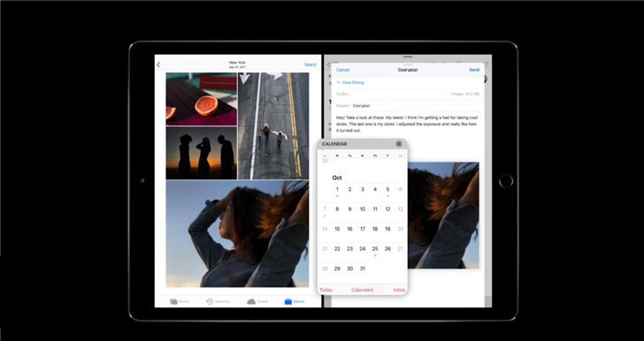Select October 9 in the calendar

click(349, 209)
